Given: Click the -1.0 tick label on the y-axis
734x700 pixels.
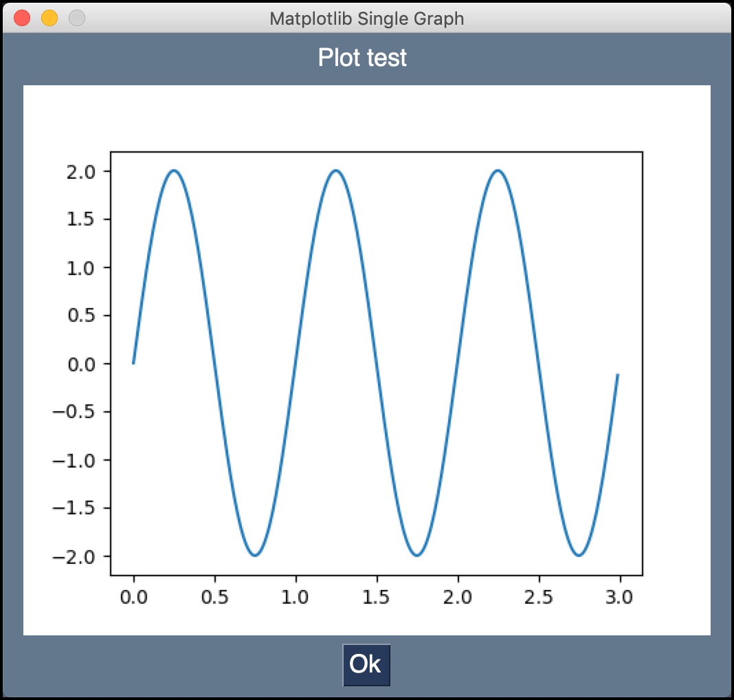Looking at the screenshot, I should click(x=78, y=461).
